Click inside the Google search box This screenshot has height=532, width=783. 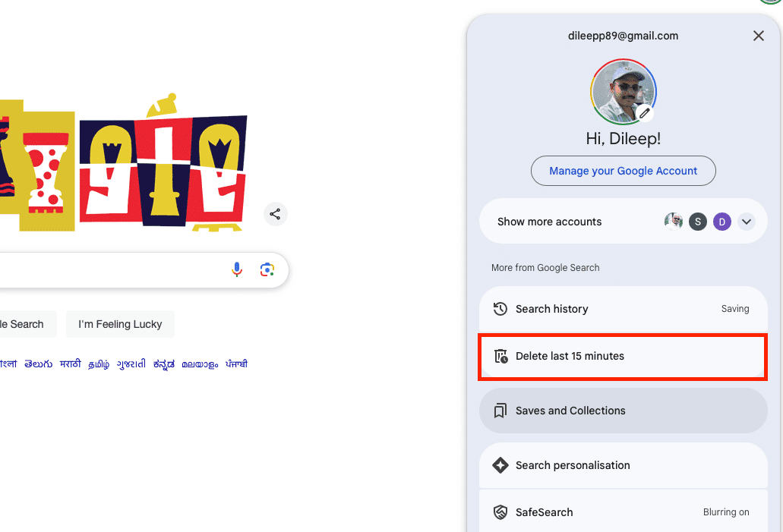click(x=114, y=269)
